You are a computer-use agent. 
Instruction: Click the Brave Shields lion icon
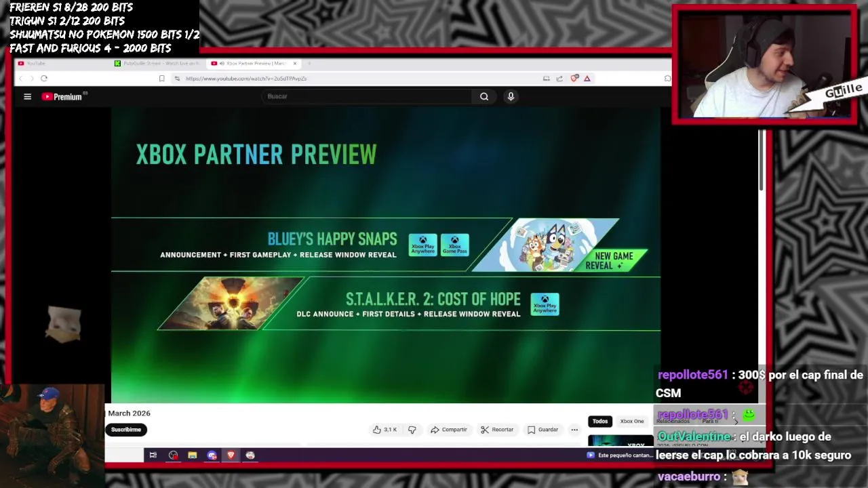[575, 79]
